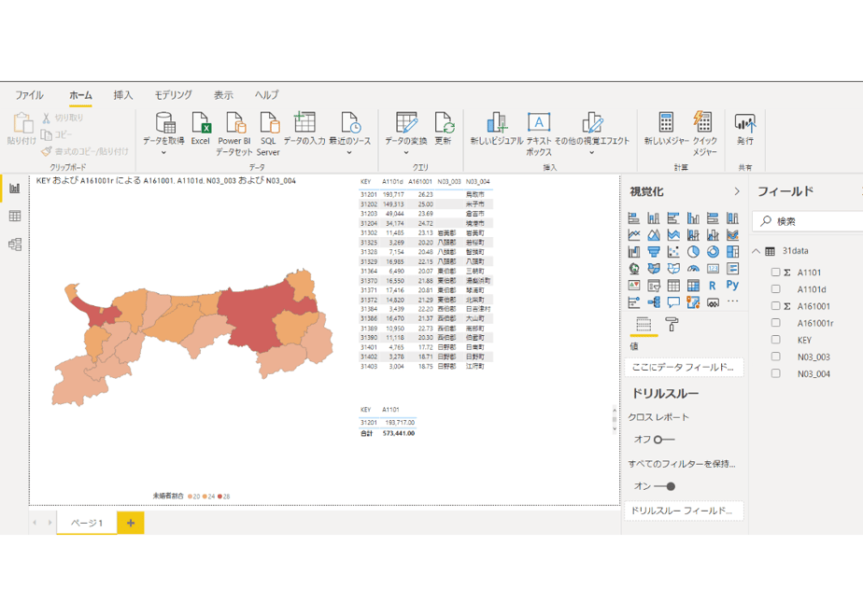Open the データの変換 dropdown arrow
863x616 pixels.
tap(406, 152)
